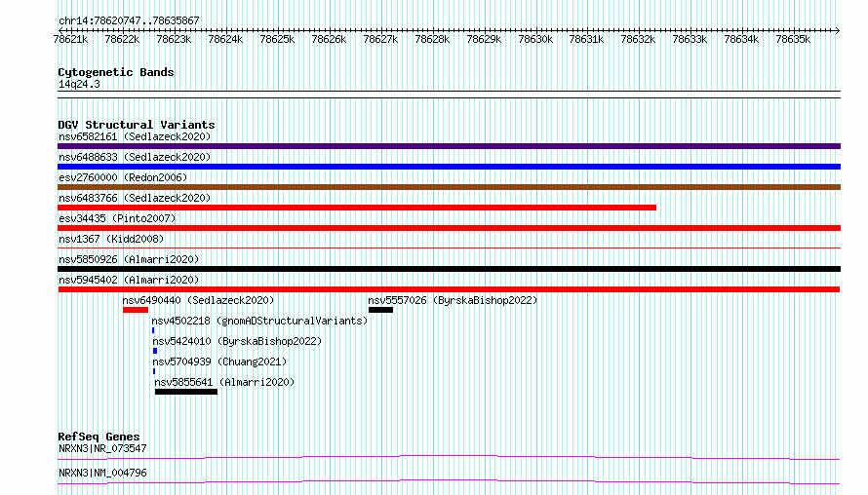This screenshot has width=868, height=495.
Task: Open the nsv5424010 (ByrskaBishop2022) label
Action: 237,341
